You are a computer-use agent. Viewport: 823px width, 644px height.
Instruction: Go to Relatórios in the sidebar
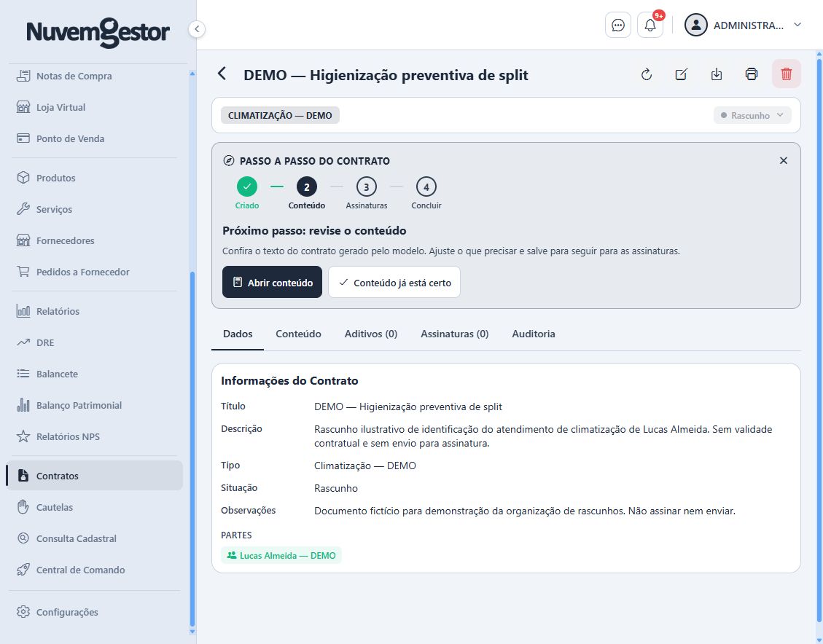pos(96,311)
